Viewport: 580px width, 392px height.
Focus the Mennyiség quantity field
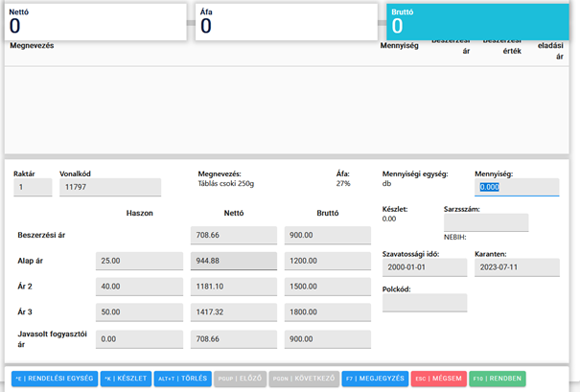point(517,188)
